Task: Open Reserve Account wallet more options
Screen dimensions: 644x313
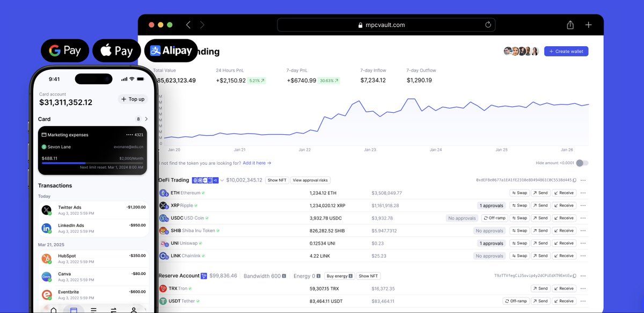Action: pyautogui.click(x=583, y=276)
